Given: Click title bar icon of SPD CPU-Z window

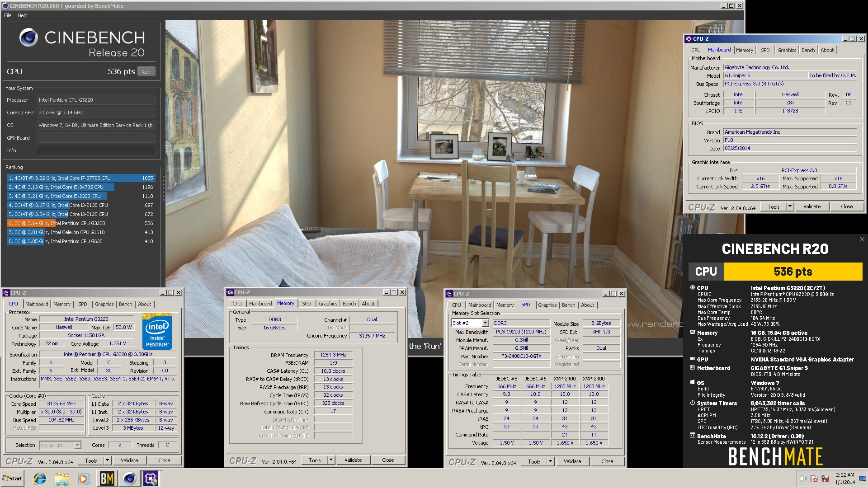Looking at the screenshot, I should pos(449,294).
